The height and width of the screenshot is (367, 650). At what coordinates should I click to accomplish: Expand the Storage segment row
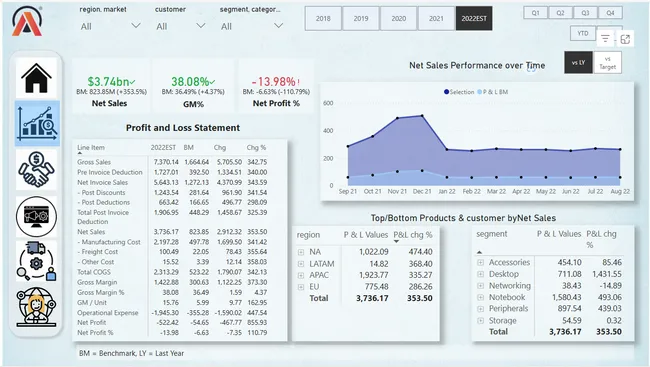(480, 321)
